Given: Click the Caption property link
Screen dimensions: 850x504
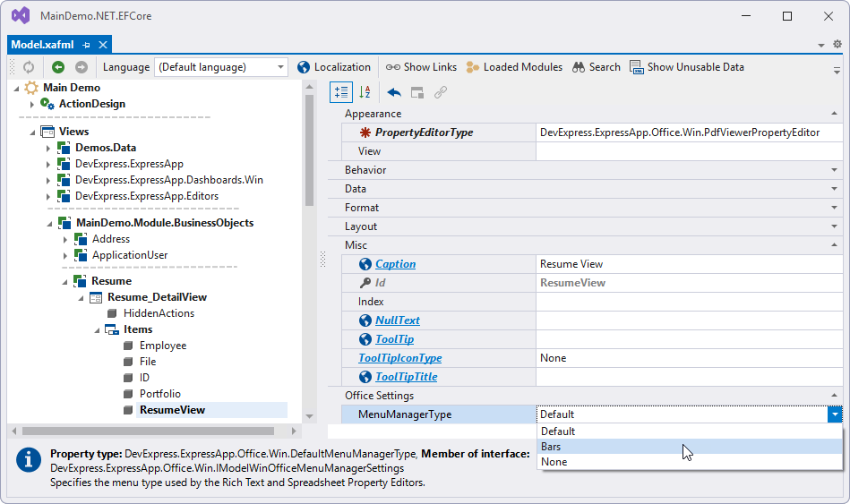Looking at the screenshot, I should click(x=396, y=264).
